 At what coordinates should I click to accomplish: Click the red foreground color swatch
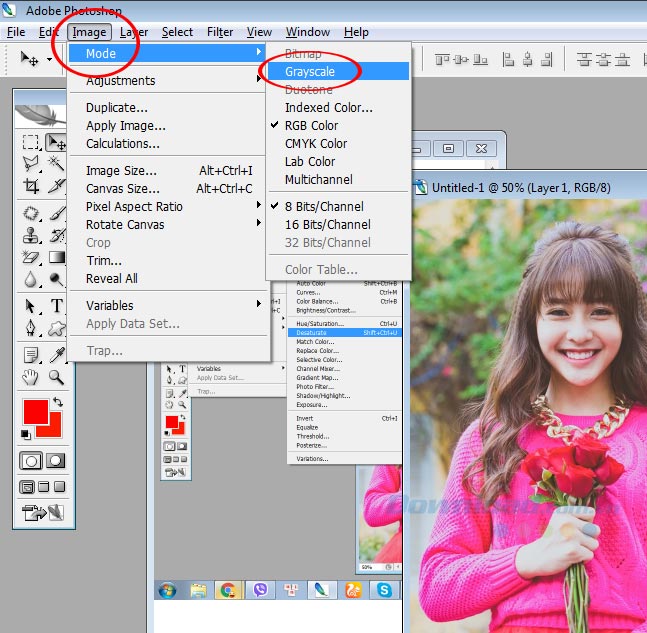[x=35, y=411]
